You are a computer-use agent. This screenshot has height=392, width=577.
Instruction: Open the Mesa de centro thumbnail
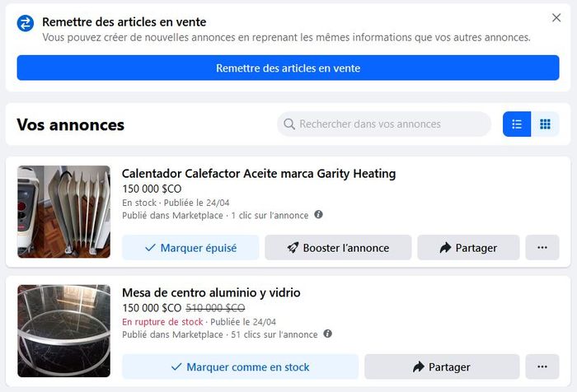pyautogui.click(x=64, y=331)
